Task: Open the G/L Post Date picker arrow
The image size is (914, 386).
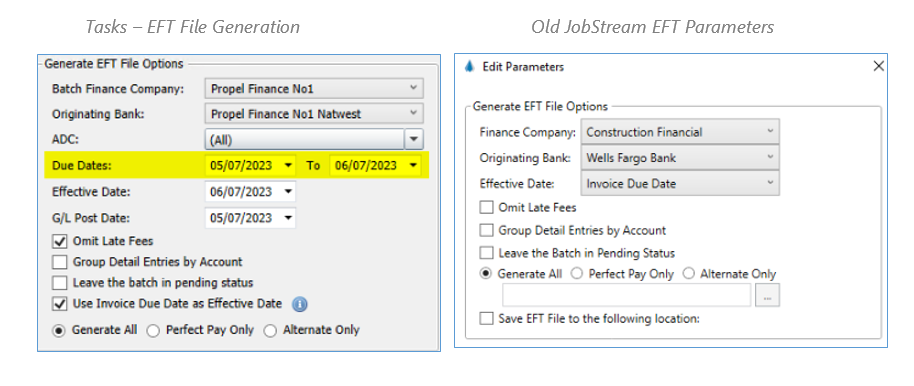Action: [x=288, y=218]
